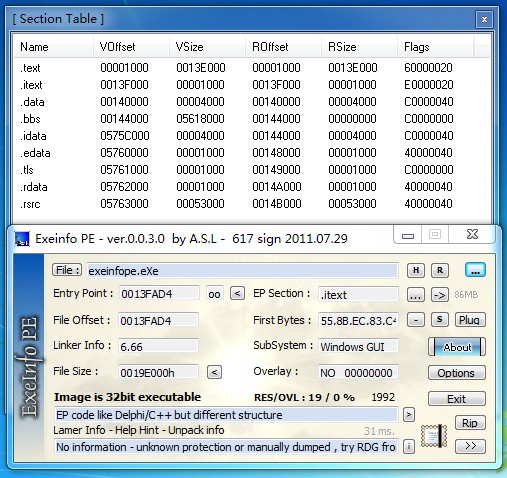
Task: Open the About button
Action: (457, 347)
